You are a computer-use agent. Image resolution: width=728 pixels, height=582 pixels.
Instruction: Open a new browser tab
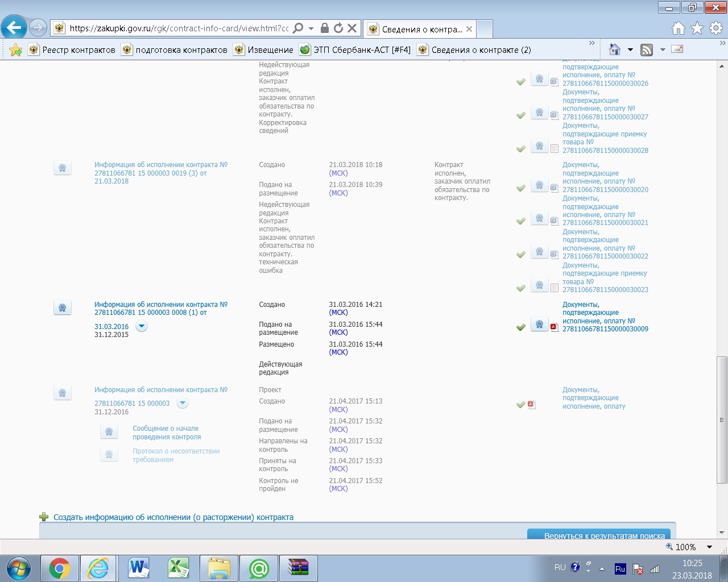click(x=485, y=28)
